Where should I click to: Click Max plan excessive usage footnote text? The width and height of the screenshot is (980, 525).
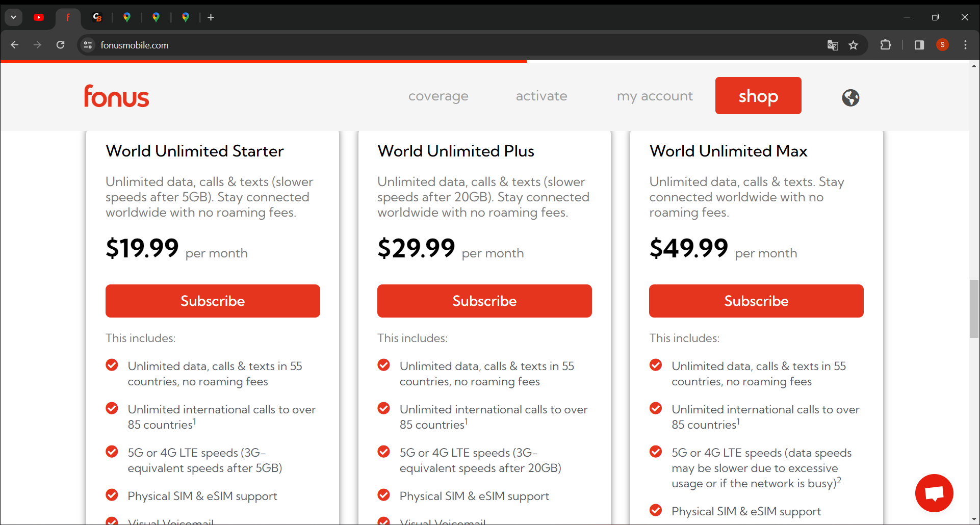[x=761, y=468]
